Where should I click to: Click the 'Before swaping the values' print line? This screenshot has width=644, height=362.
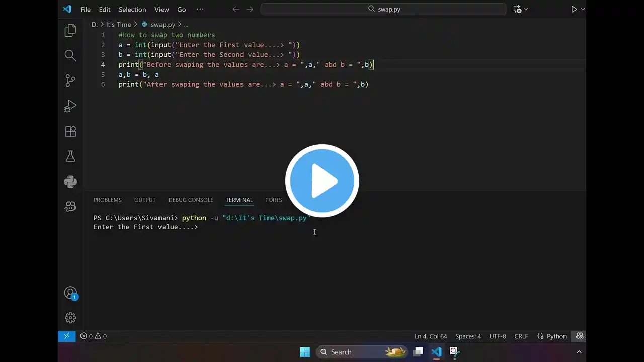coord(246,65)
